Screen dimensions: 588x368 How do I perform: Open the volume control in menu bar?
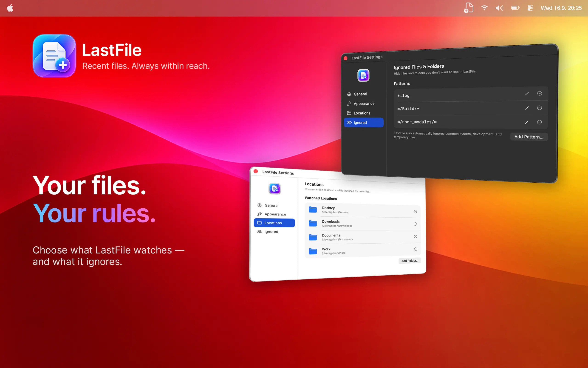pos(499,8)
